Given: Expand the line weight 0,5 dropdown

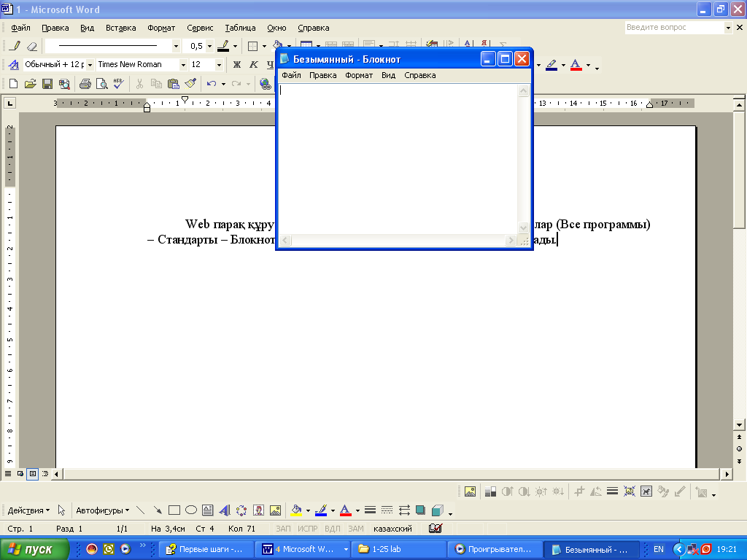Looking at the screenshot, I should point(209,46).
